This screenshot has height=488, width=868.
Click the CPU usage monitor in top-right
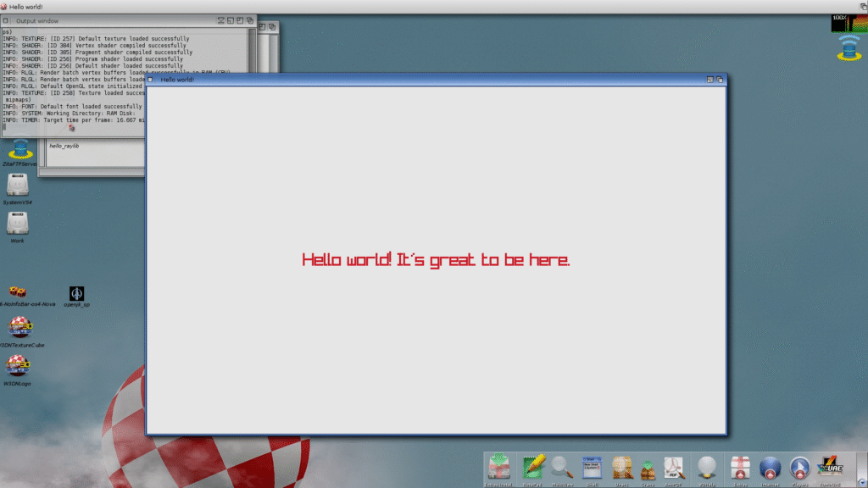tap(849, 23)
